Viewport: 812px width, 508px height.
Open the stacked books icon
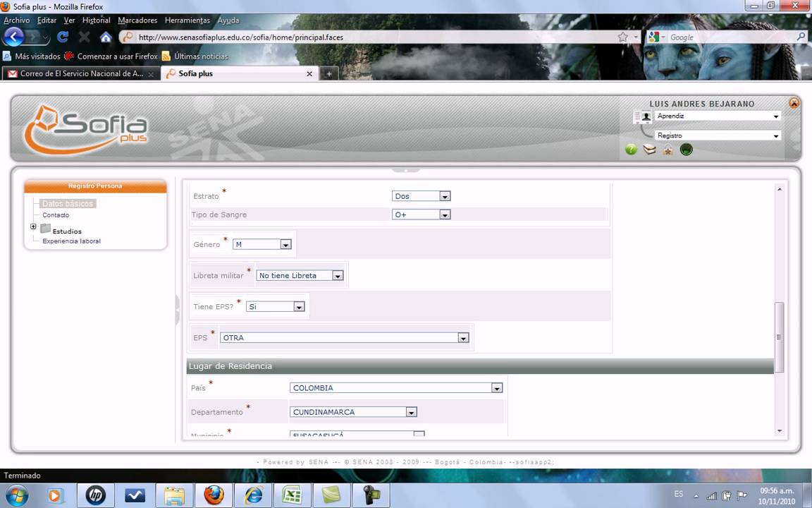coord(649,150)
